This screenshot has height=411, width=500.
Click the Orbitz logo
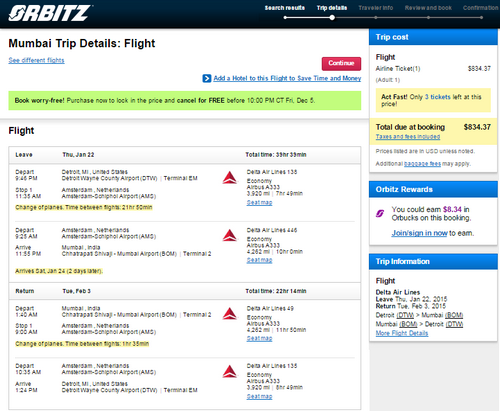[50, 13]
